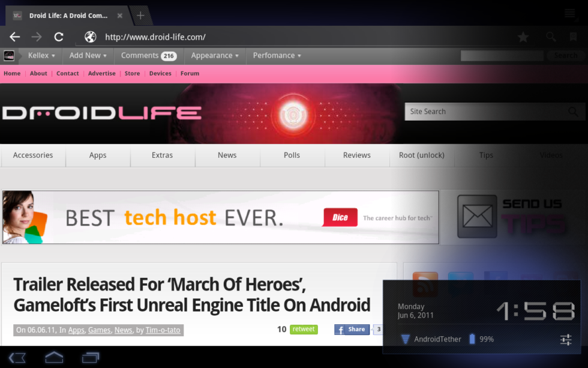Open the Appearance dropdown menu

(214, 55)
